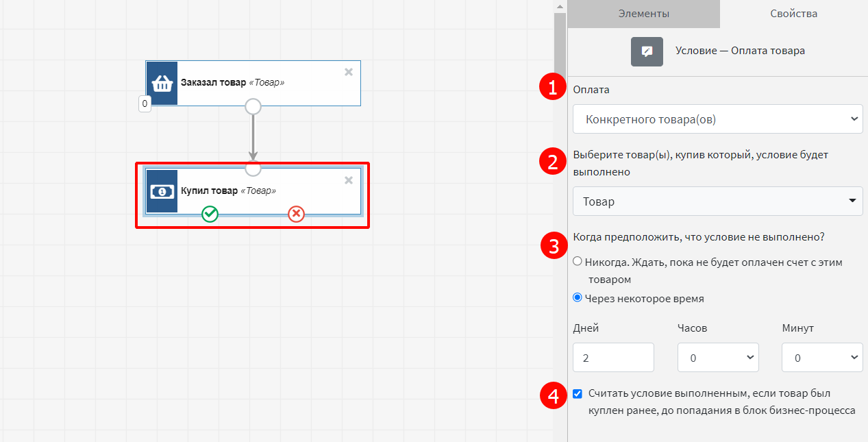Click output connector circle under «Заказал товар»
868x442 pixels.
[x=253, y=106]
